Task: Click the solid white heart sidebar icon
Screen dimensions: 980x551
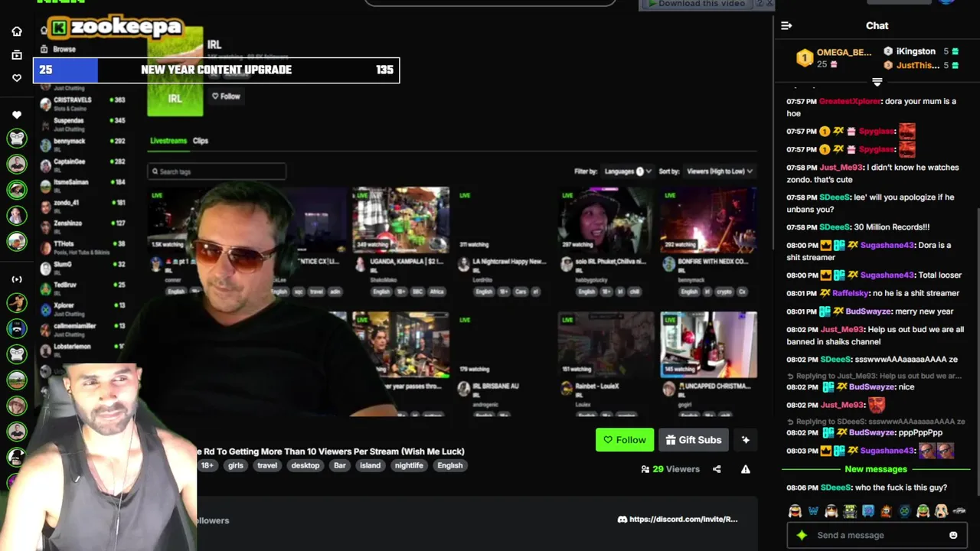Action: click(x=17, y=115)
